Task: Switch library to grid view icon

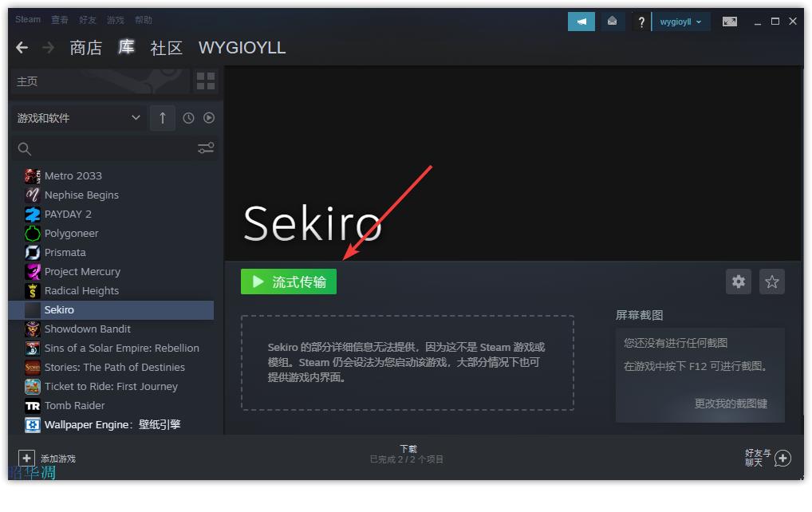Action: (x=205, y=81)
